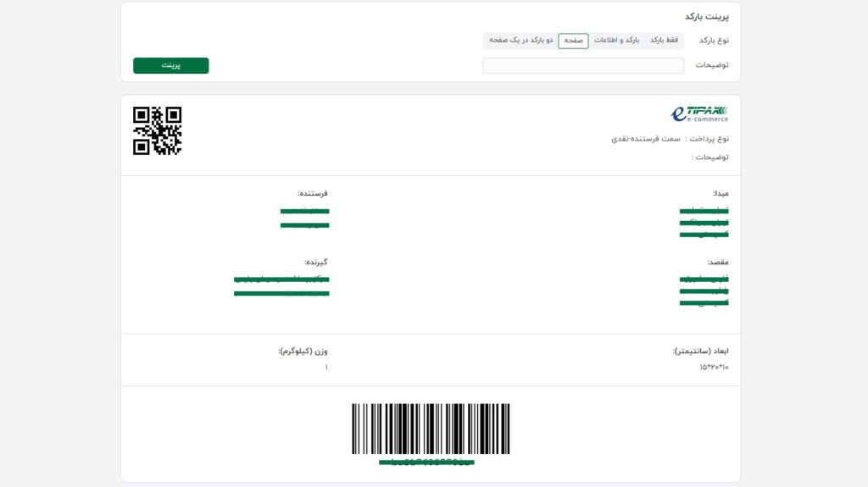The height and width of the screenshot is (487, 868).
Task: Click the 'مقصد:' destination label
Action: [718, 263]
